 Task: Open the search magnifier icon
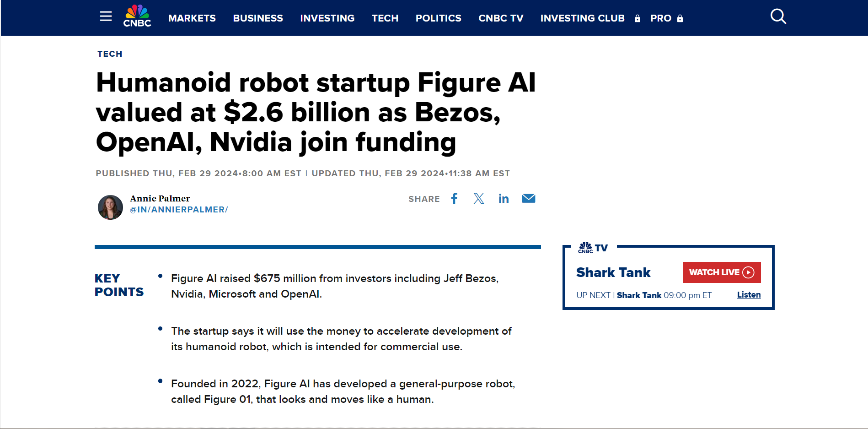pyautogui.click(x=778, y=17)
